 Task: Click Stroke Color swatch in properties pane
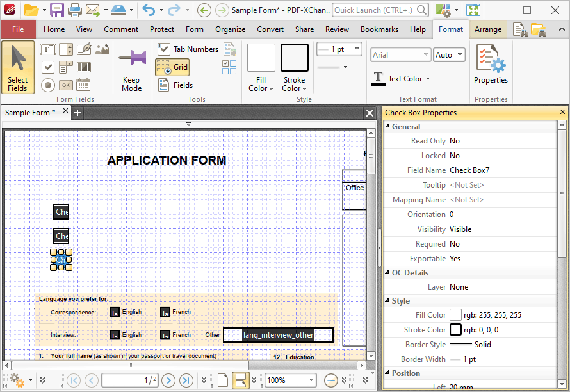pyautogui.click(x=455, y=330)
